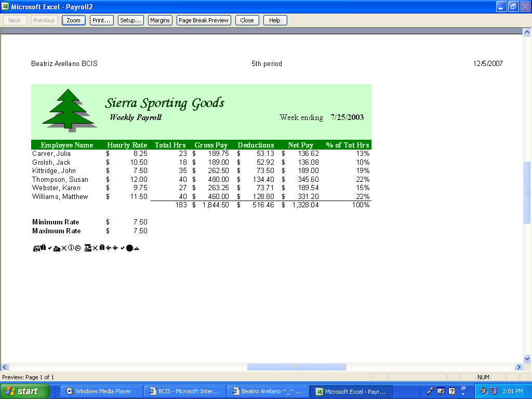This screenshot has height=399, width=532.
Task: Click the horizontal scrollbar thumb
Action: [296, 367]
